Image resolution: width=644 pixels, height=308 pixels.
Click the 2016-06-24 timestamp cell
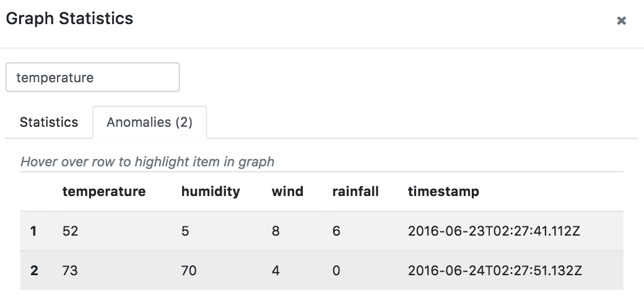(495, 270)
